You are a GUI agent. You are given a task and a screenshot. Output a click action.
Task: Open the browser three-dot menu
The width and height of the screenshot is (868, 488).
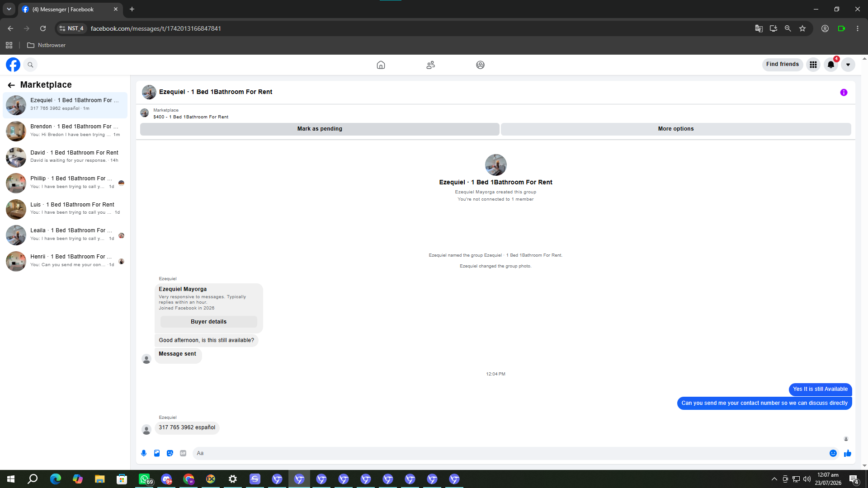[858, 28]
